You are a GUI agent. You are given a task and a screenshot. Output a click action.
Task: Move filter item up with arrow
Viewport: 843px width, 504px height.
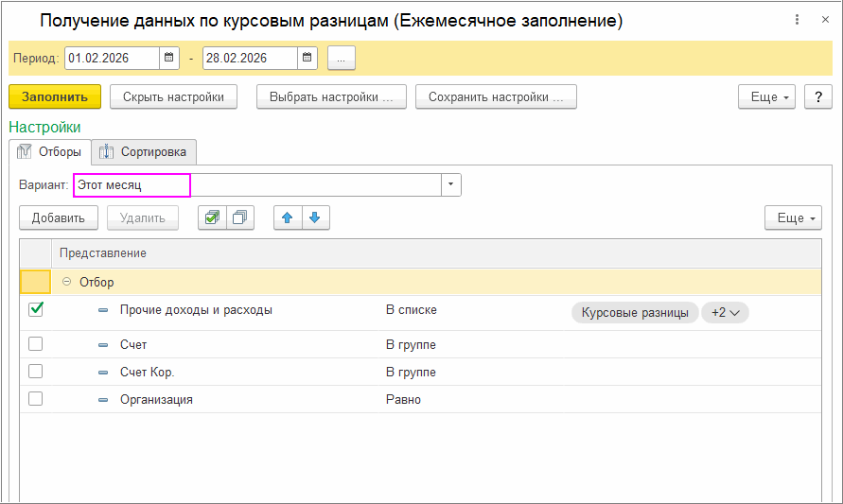pos(288,217)
